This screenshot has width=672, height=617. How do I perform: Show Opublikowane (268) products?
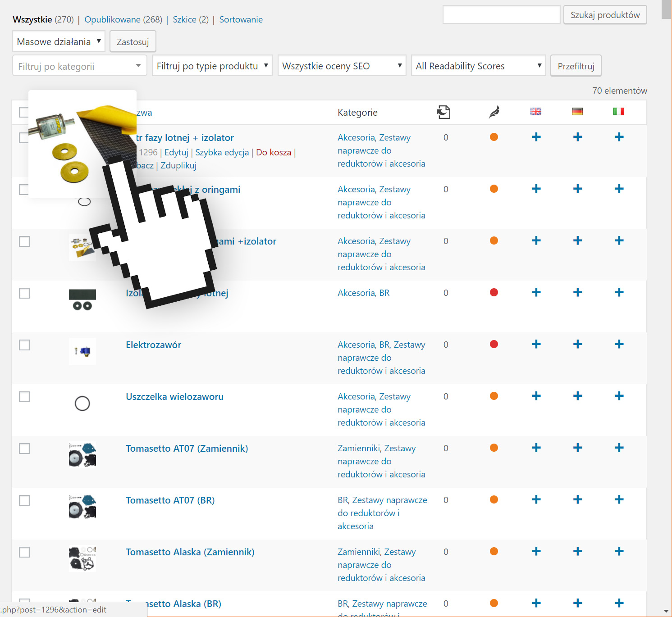point(123,19)
